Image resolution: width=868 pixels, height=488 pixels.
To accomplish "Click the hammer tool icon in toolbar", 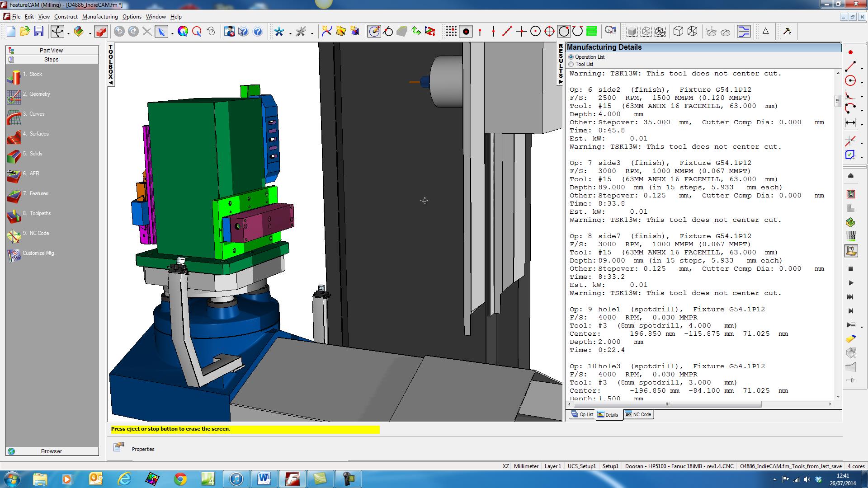I will coord(787,31).
